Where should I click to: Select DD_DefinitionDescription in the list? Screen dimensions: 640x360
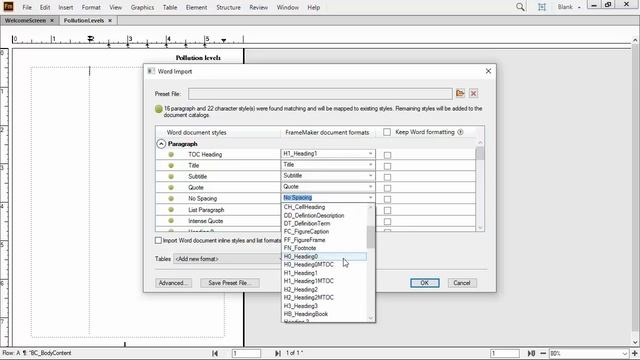coord(324,215)
